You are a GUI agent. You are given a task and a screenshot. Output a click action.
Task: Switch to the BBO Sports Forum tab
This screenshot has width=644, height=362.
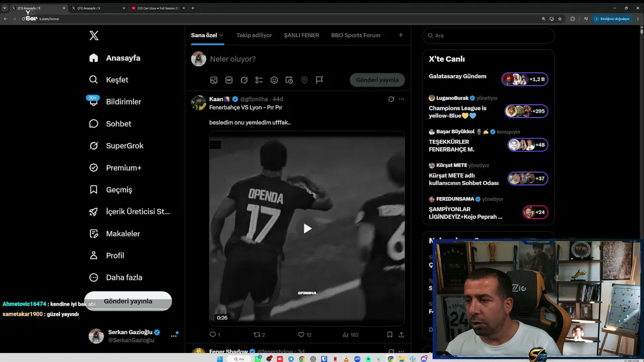356,35
